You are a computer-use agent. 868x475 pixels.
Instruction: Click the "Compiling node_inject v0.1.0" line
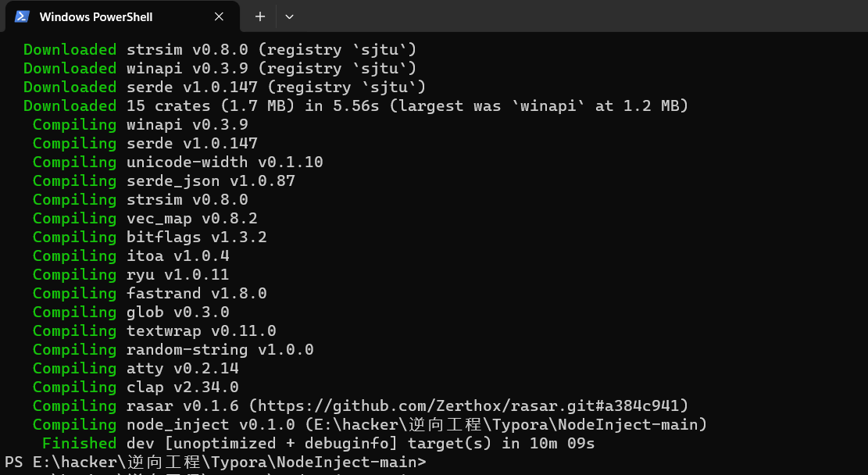pyautogui.click(x=370, y=425)
